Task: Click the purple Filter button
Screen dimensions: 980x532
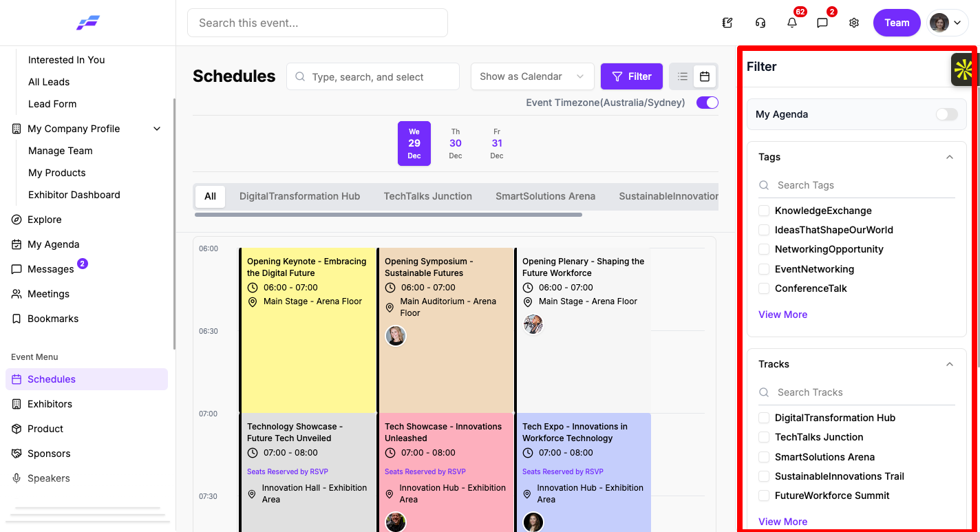Action: [632, 76]
